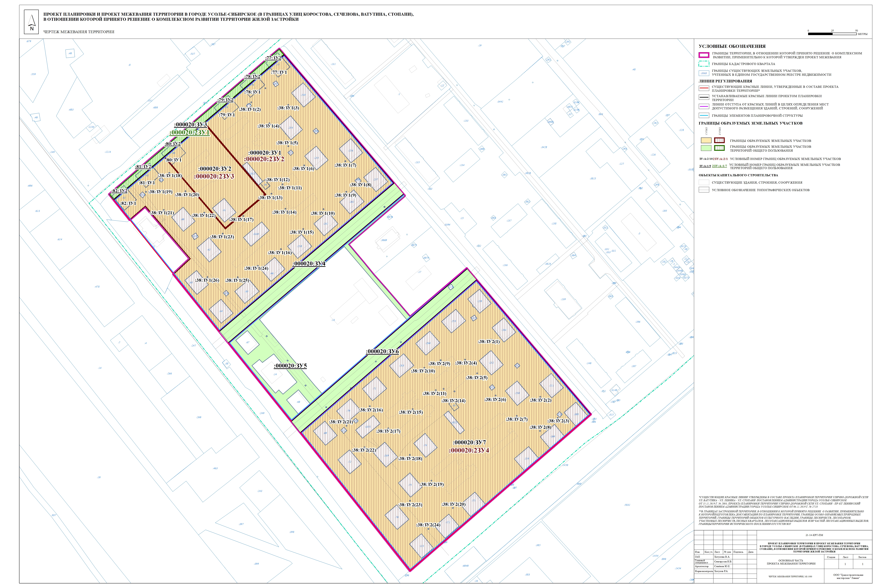Click the black label ':000020:ЗУ1'
The width and height of the screenshot is (877, 588).
[265, 153]
